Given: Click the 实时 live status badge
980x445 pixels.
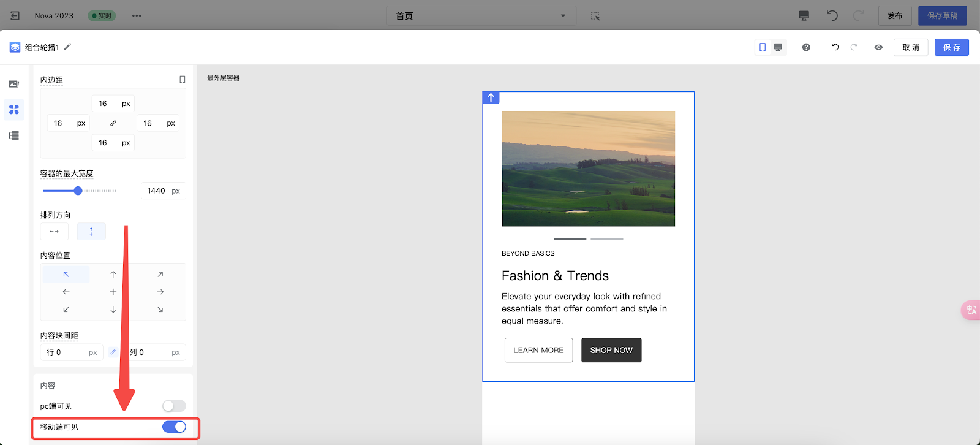Looking at the screenshot, I should 101,16.
